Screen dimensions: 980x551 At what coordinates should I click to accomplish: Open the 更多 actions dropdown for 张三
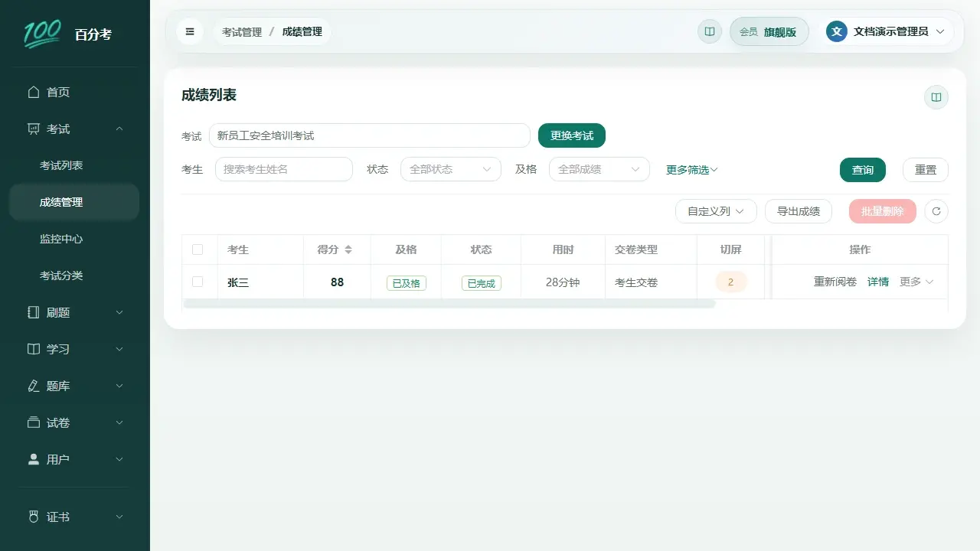point(916,282)
